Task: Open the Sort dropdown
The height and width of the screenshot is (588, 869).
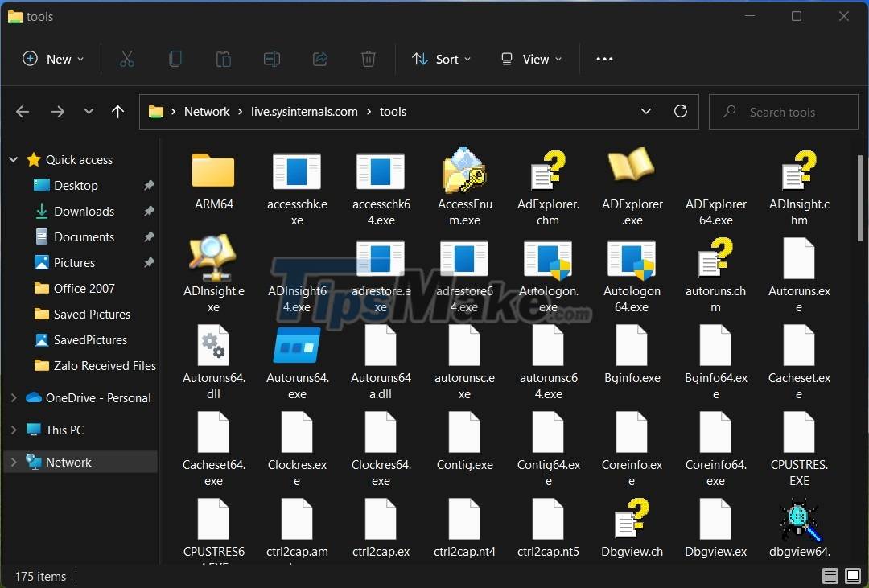Action: coord(441,59)
